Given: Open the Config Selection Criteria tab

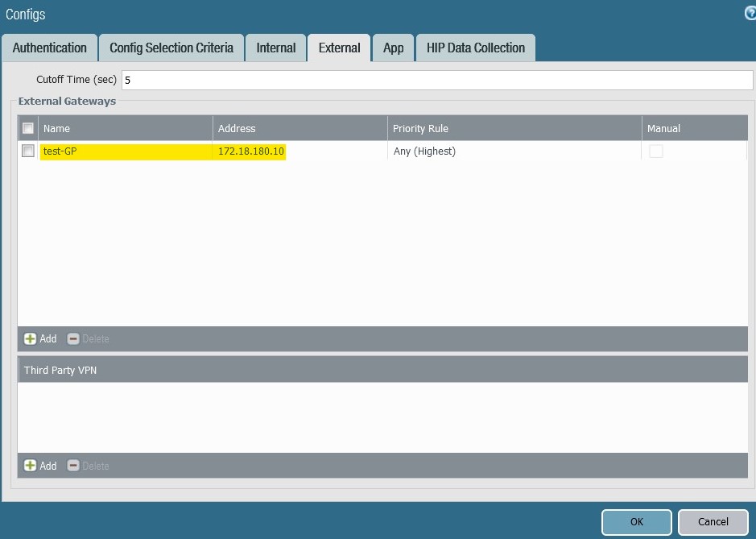Looking at the screenshot, I should click(171, 48).
